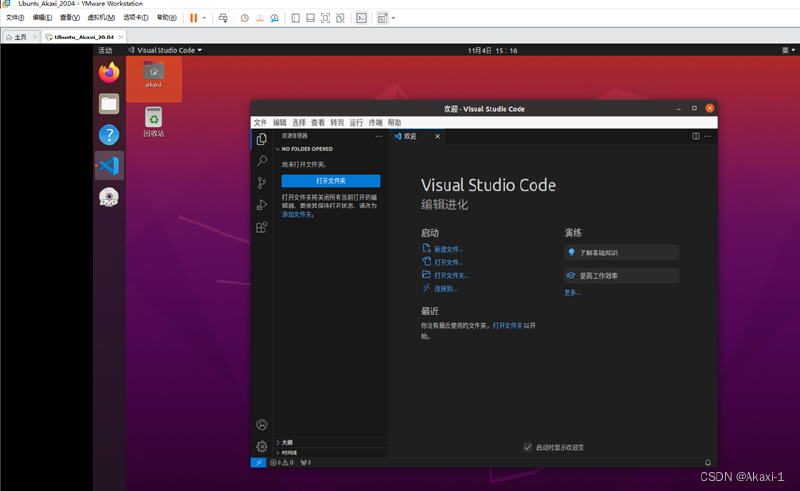Open the Accounts menu in the activity bar
Image resolution: width=800 pixels, height=491 pixels.
(262, 425)
